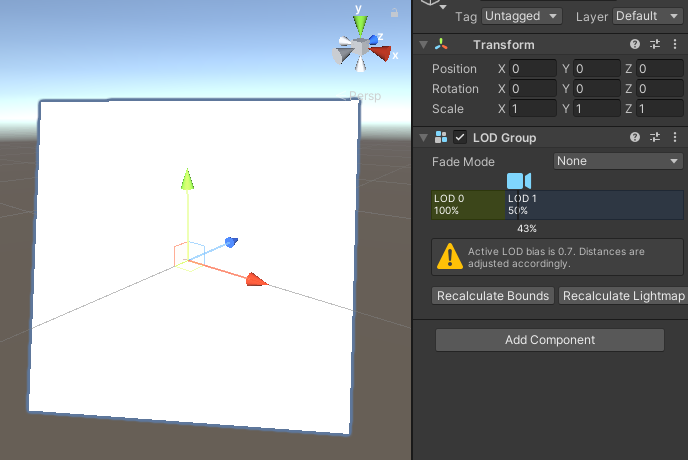Click the red X-axis cone on the scene gizmo
This screenshot has height=460, width=688.
coord(380,53)
